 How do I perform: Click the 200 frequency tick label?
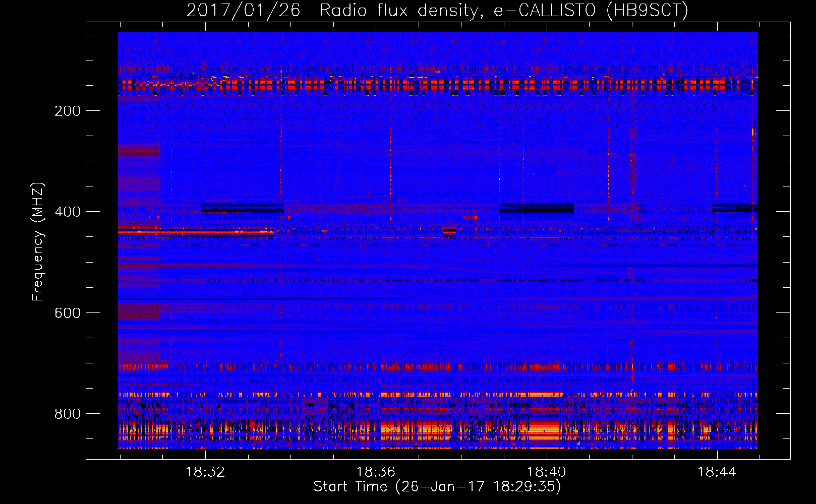click(x=68, y=111)
